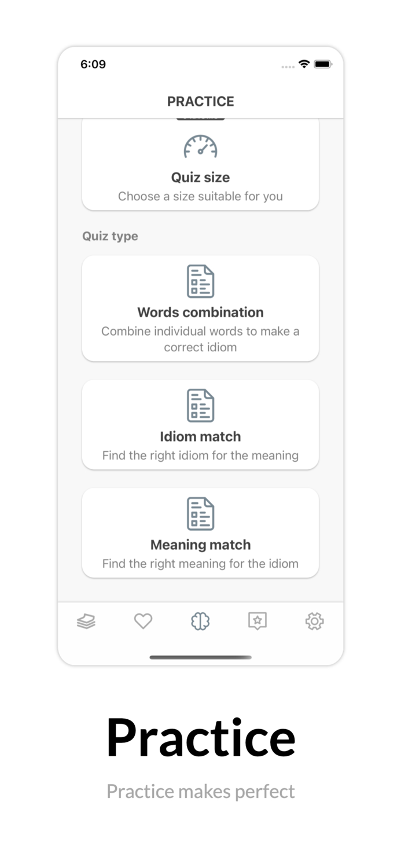Start the Meaning match quiz
The image size is (401, 868).
[200, 545]
